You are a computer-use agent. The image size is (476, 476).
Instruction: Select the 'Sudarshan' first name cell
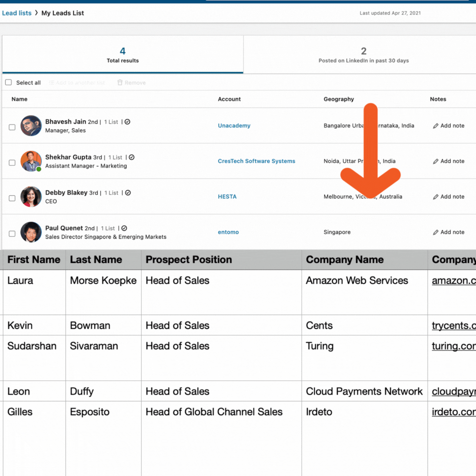coord(34,358)
